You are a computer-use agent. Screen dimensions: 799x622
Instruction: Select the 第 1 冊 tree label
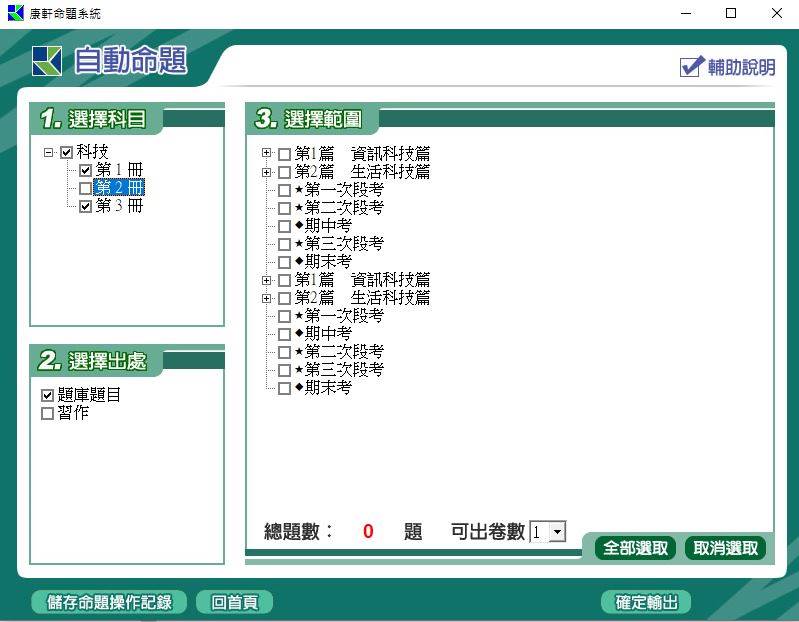pos(119,170)
